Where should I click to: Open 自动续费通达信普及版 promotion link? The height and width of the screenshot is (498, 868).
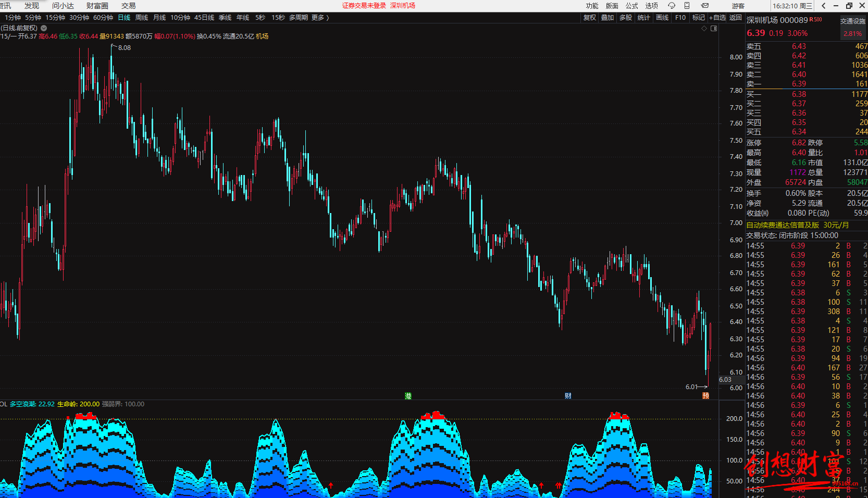coord(798,225)
